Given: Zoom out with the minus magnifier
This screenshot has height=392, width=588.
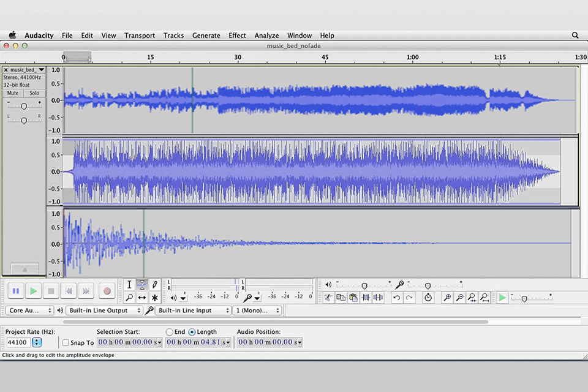Looking at the screenshot, I should coord(459,298).
